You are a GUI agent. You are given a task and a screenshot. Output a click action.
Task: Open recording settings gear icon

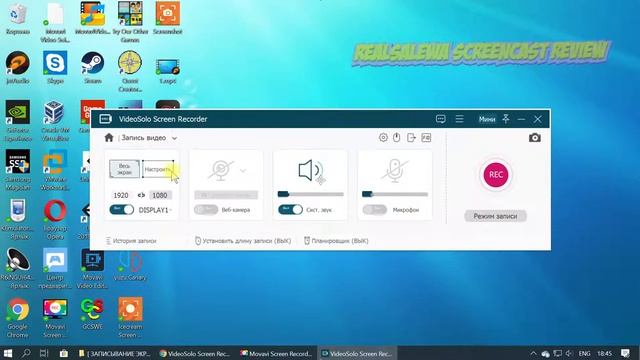point(383,138)
